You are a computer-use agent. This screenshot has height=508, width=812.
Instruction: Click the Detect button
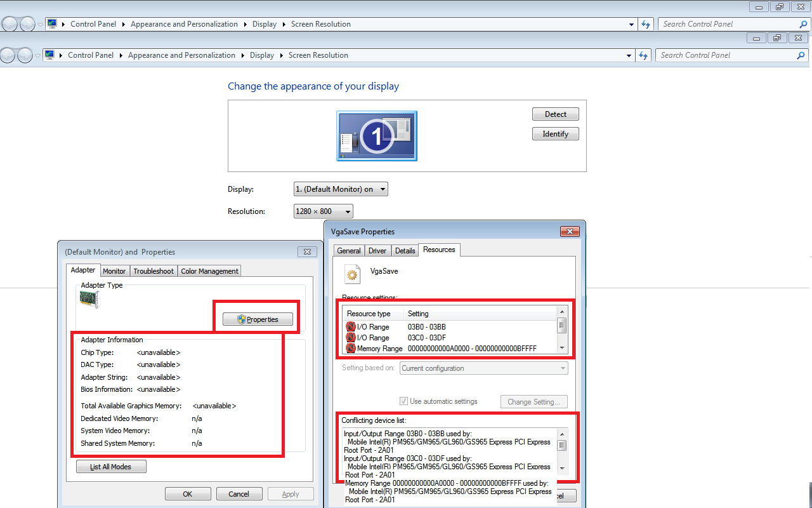click(x=556, y=114)
